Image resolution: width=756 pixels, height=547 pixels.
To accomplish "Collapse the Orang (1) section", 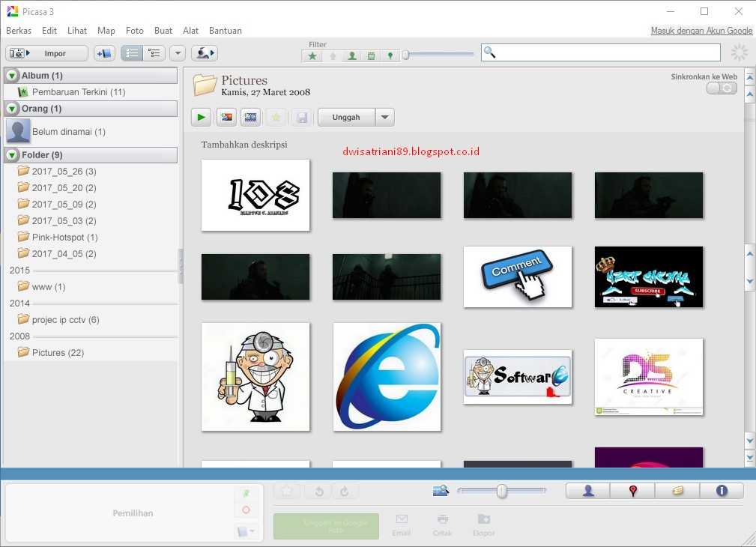I will click(11, 109).
